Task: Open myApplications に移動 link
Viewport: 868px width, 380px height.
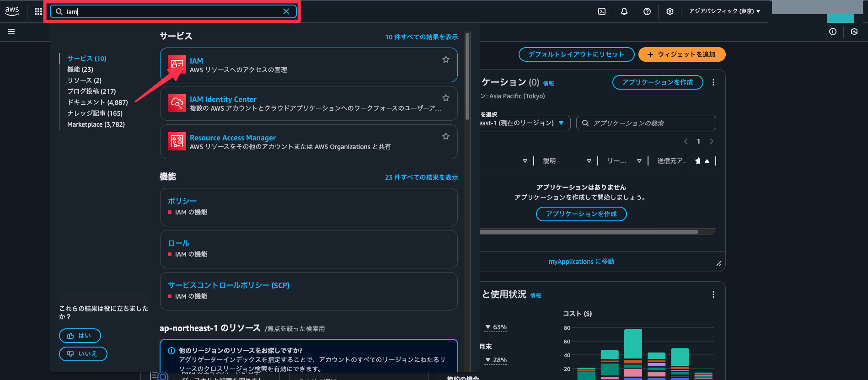Action: (x=581, y=262)
